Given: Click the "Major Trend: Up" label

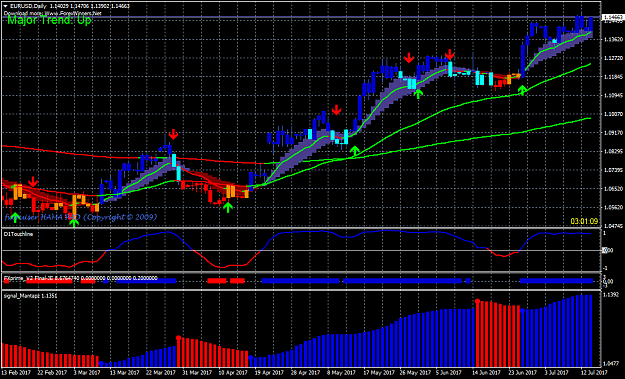Looking at the screenshot, I should [x=49, y=20].
